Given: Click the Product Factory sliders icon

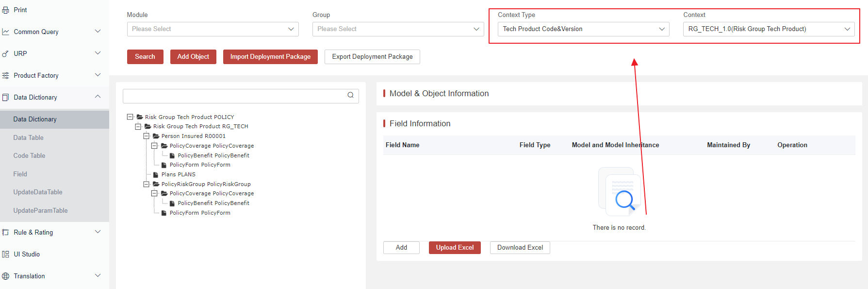Looking at the screenshot, I should tap(6, 75).
